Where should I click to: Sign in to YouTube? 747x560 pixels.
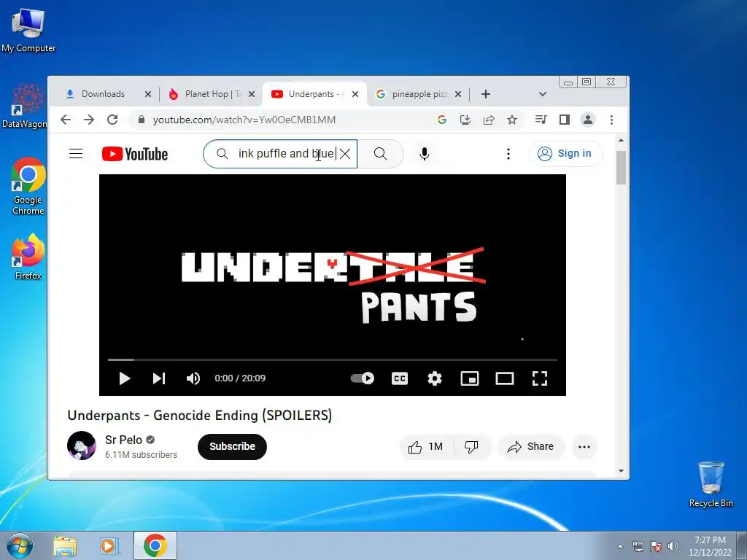[565, 153]
